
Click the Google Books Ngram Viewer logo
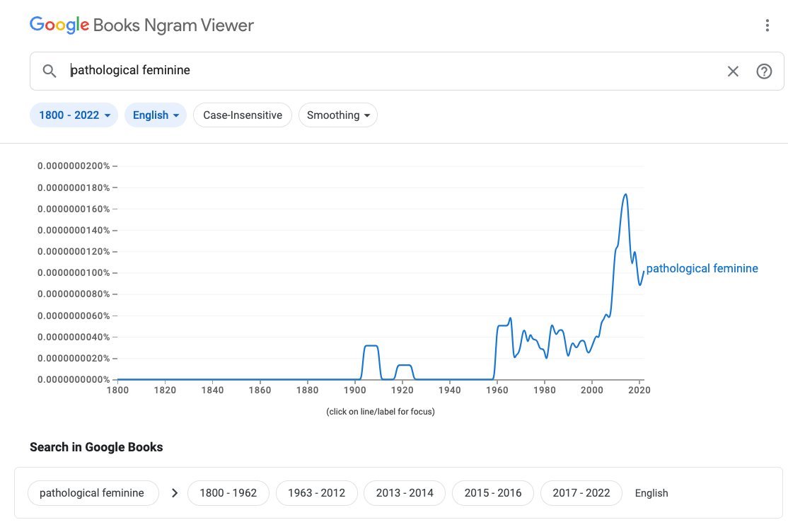pos(141,25)
